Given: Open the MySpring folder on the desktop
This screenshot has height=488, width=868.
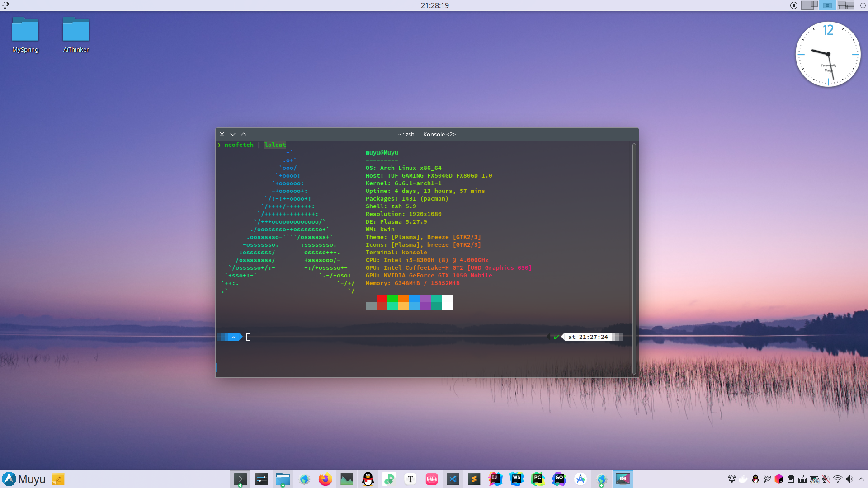Looking at the screenshot, I should point(25,35).
